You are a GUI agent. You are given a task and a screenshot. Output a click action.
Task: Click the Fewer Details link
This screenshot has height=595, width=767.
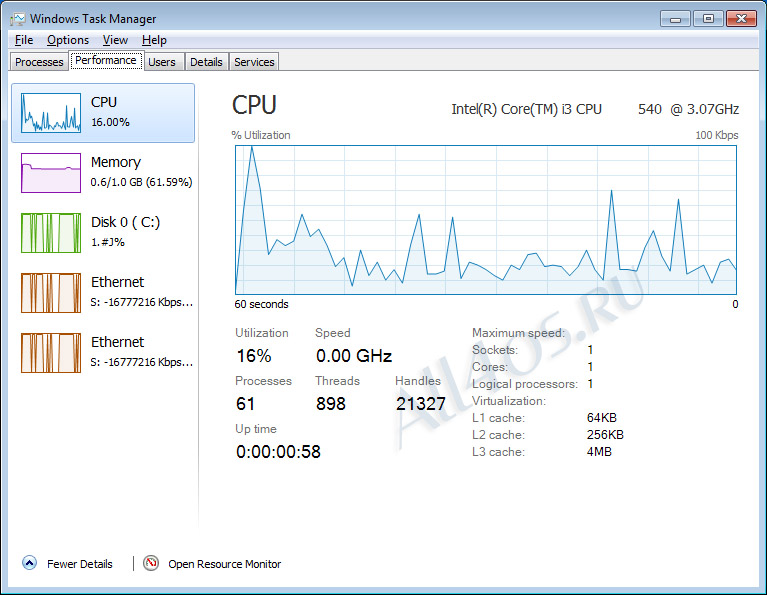(80, 564)
